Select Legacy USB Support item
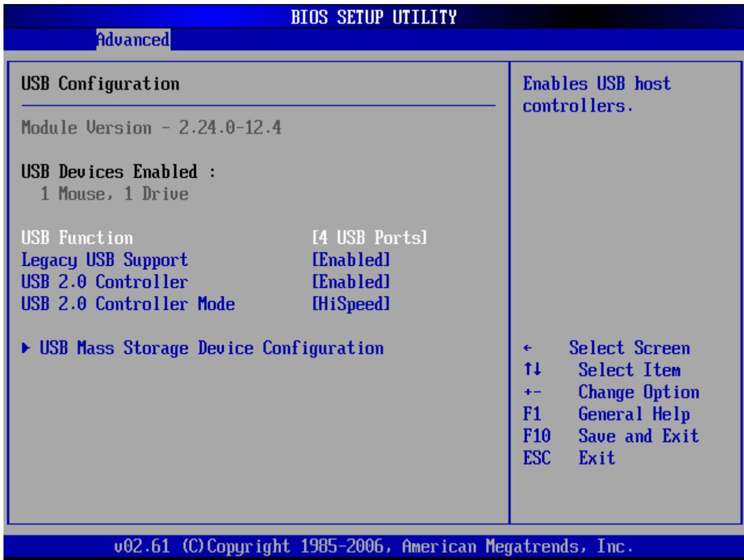The height and width of the screenshot is (560, 744). [x=105, y=261]
